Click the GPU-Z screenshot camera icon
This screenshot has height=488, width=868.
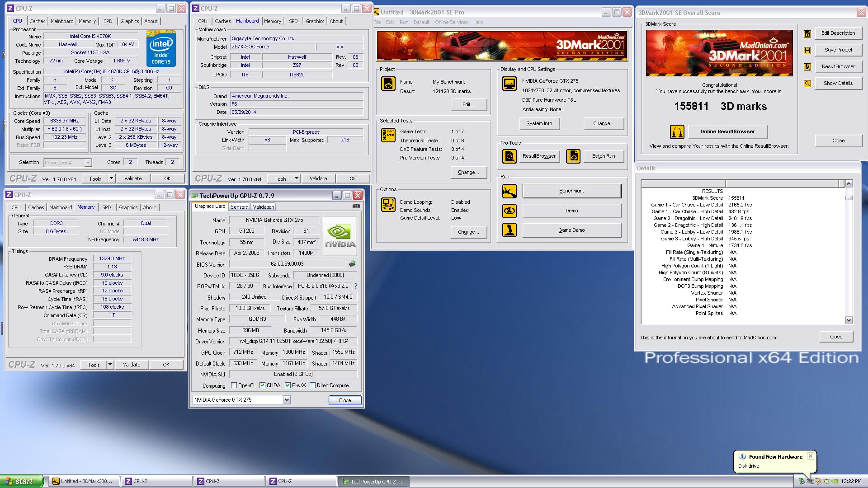tap(356, 206)
